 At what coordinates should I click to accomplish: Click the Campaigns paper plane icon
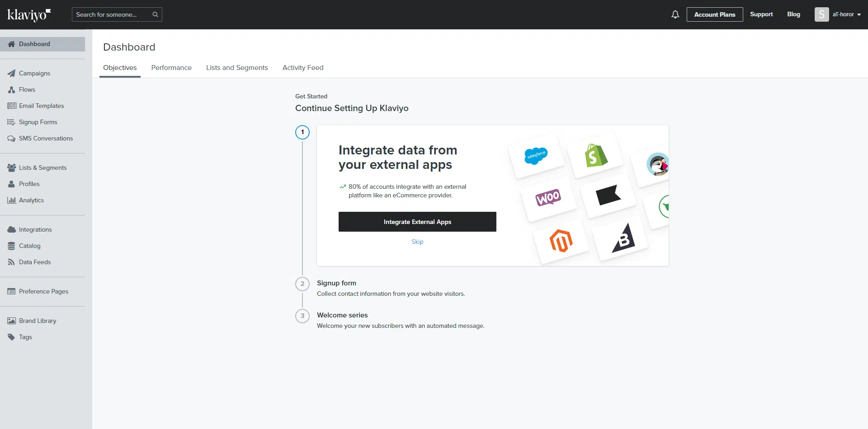[11, 73]
